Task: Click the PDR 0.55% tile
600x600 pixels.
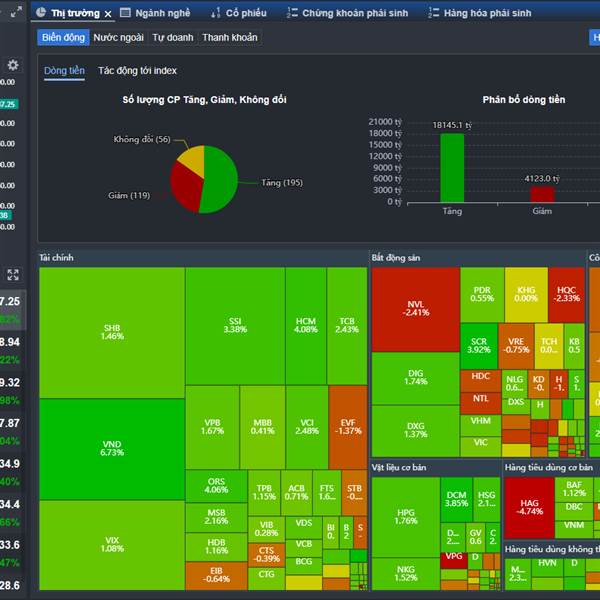Action: coord(482,295)
